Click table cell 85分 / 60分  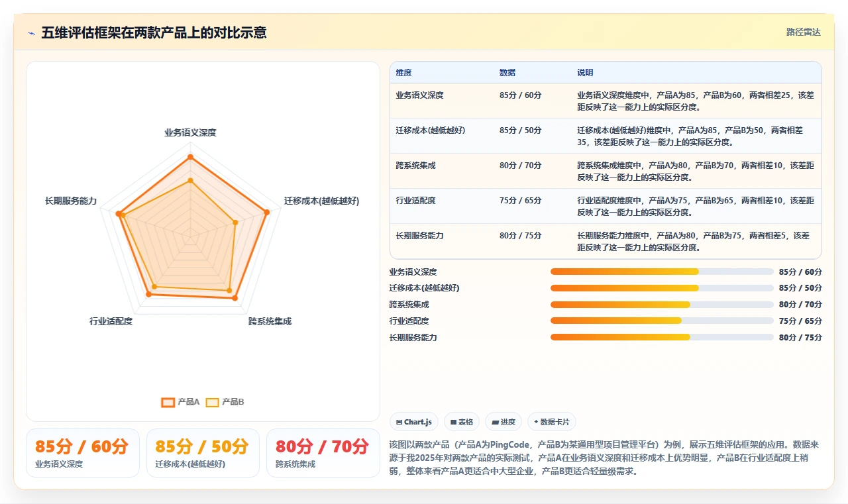[x=520, y=95]
